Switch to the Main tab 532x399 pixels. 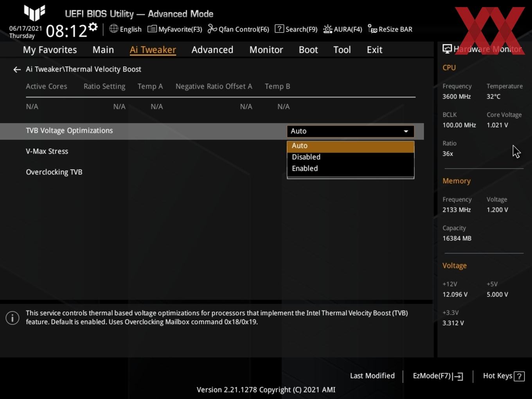(103, 50)
